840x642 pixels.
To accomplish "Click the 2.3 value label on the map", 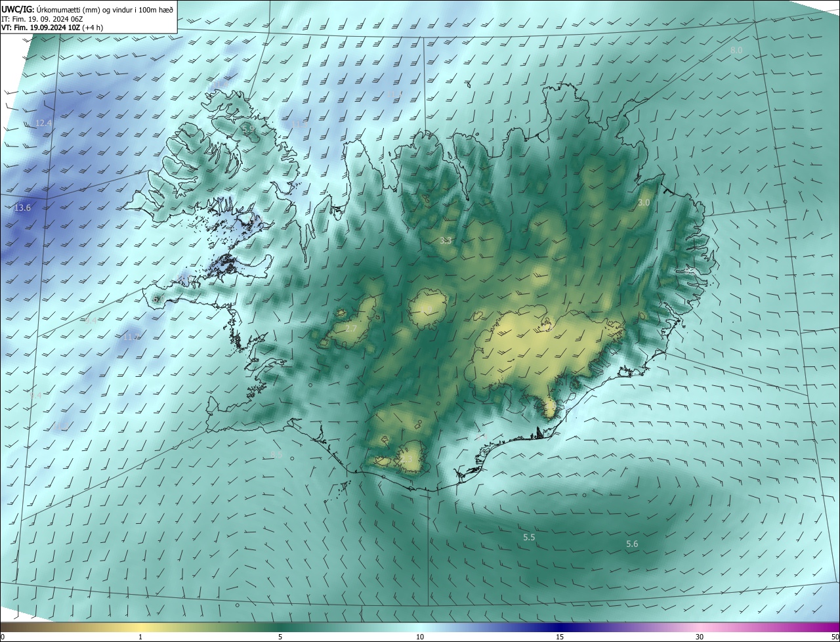I will [x=406, y=460].
